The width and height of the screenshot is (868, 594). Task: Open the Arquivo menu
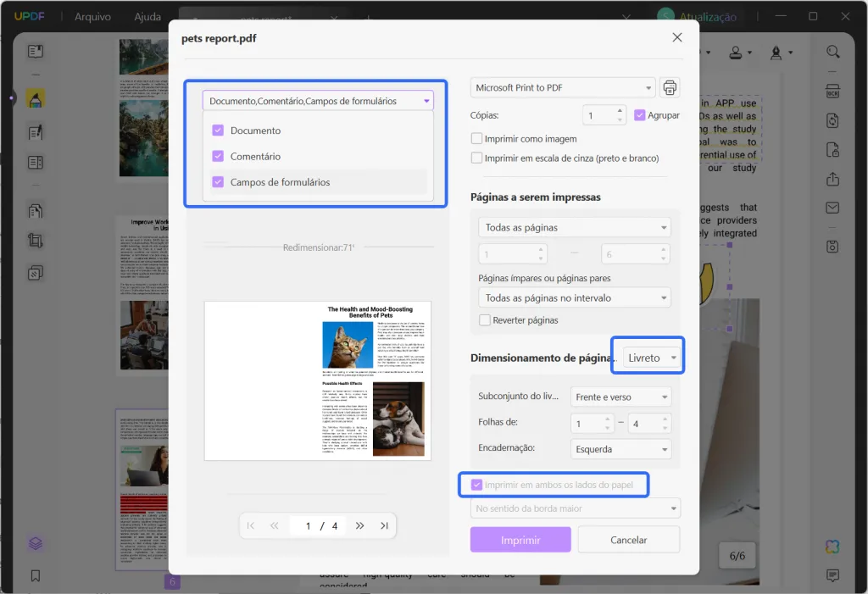tap(93, 15)
